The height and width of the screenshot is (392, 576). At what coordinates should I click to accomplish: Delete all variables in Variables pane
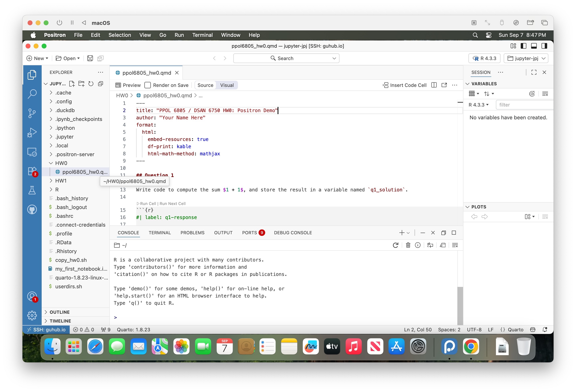tap(545, 94)
